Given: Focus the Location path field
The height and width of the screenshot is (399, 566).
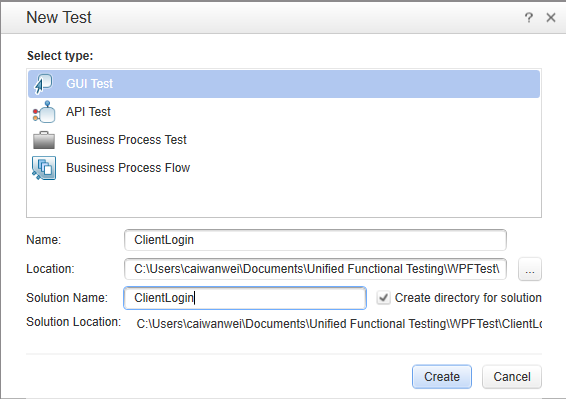Looking at the screenshot, I should tap(315, 269).
